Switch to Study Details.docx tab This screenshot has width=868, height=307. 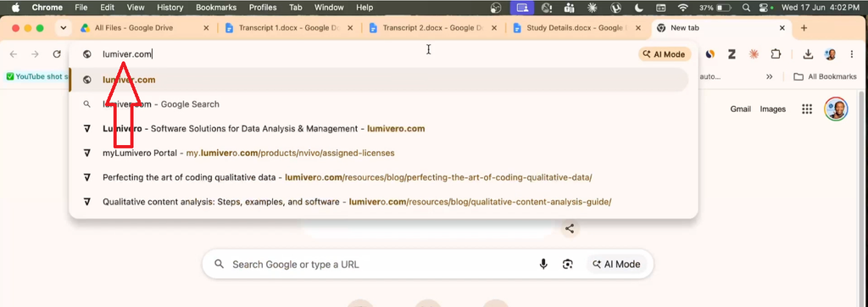[x=576, y=28]
